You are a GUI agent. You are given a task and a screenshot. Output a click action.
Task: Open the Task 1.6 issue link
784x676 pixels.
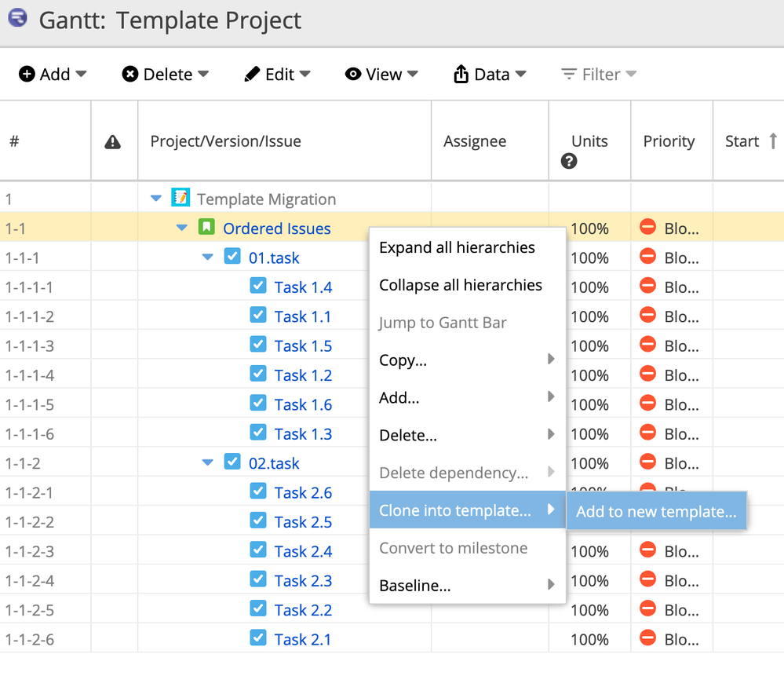(303, 404)
